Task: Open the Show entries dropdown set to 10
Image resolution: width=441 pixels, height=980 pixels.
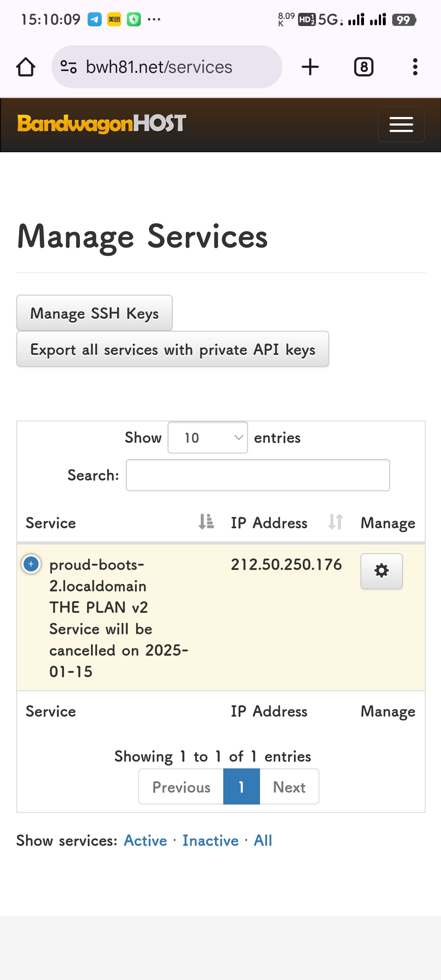Action: point(208,438)
